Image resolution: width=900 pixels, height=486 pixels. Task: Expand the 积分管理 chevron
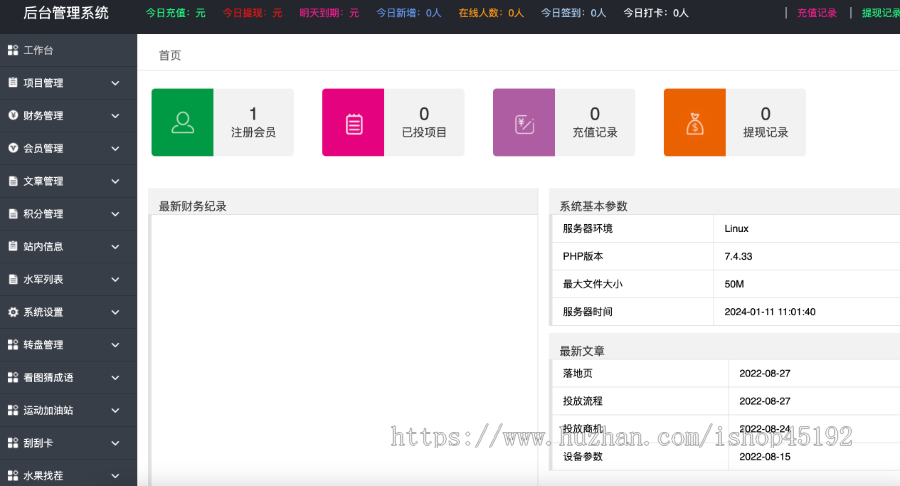point(115,214)
